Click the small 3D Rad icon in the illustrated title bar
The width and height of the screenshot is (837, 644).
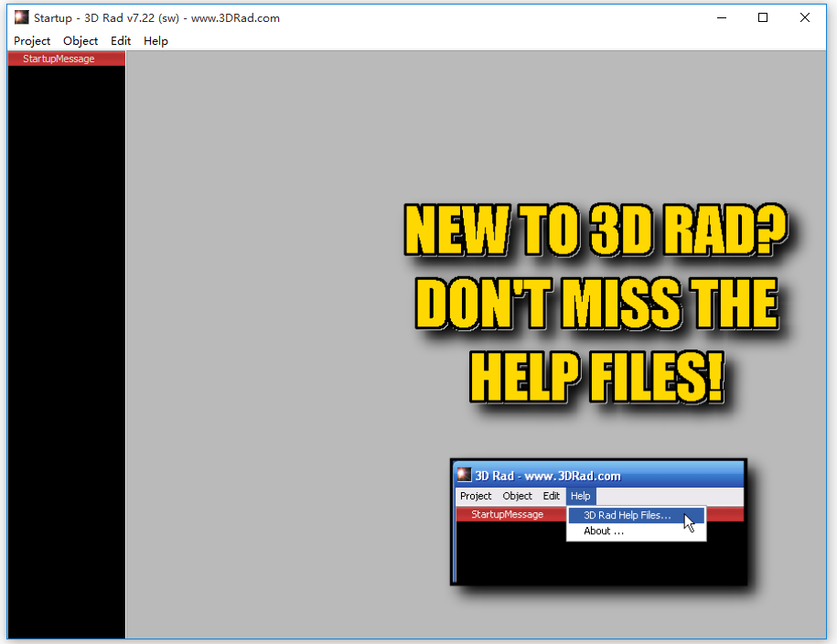coord(465,475)
